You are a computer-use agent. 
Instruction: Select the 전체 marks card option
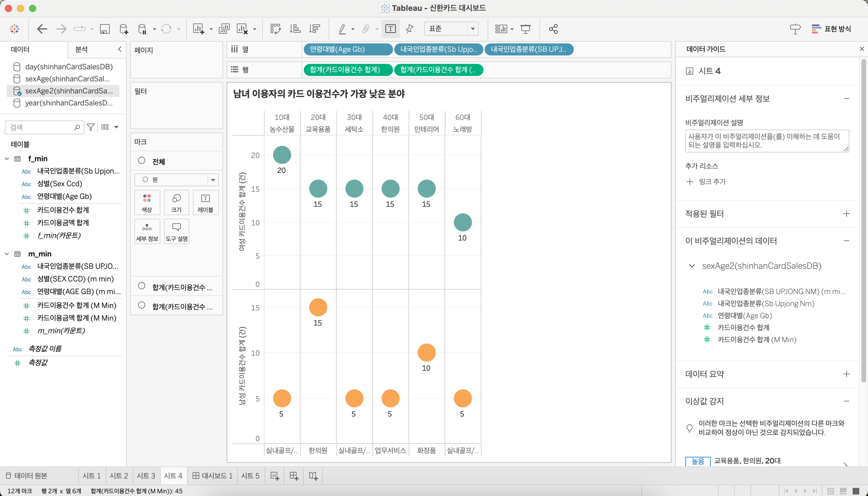tap(176, 161)
